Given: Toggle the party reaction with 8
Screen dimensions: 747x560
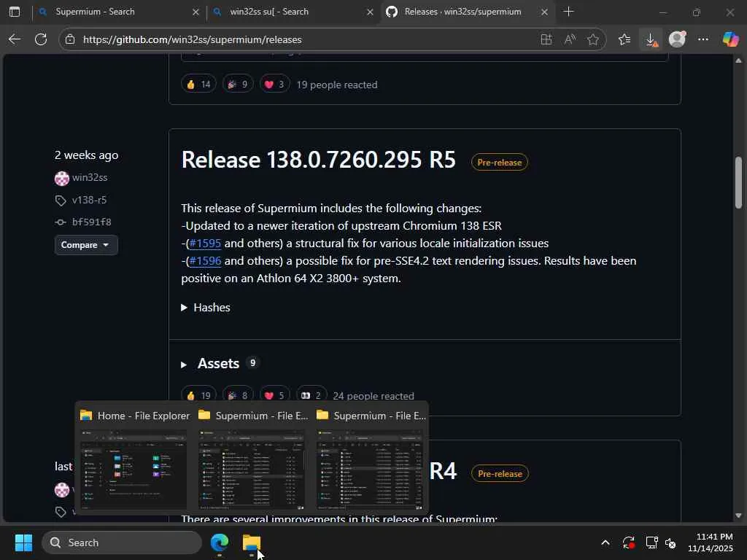Looking at the screenshot, I should (238, 395).
